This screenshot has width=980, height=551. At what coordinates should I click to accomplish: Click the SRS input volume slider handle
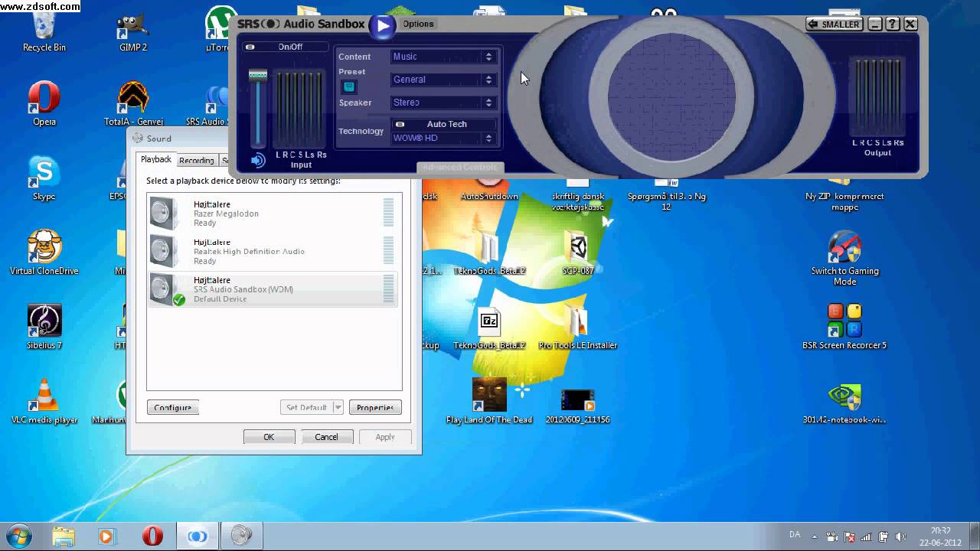(258, 75)
